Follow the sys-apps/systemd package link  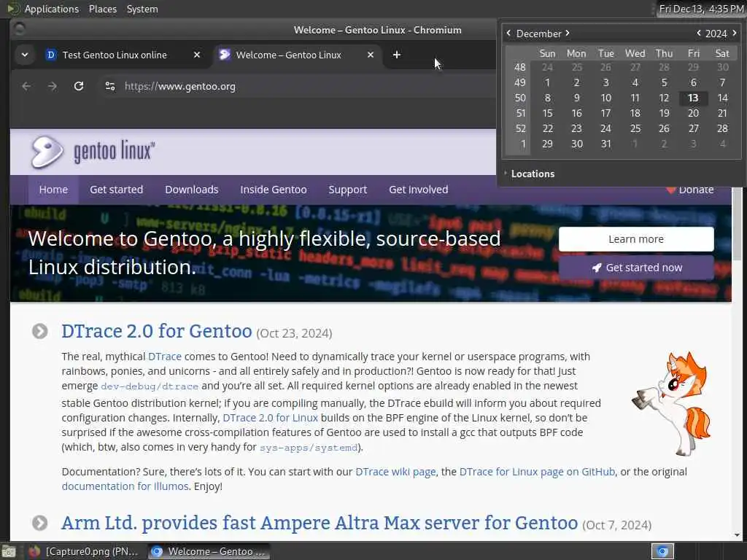click(x=309, y=448)
